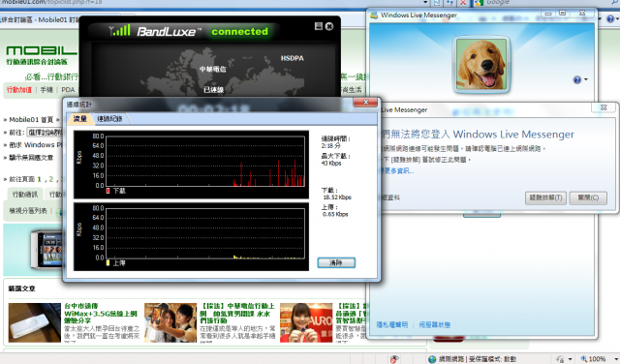Open the article thumbnail with woman holding item
Screen dimensions: 620x364
(x=306, y=322)
